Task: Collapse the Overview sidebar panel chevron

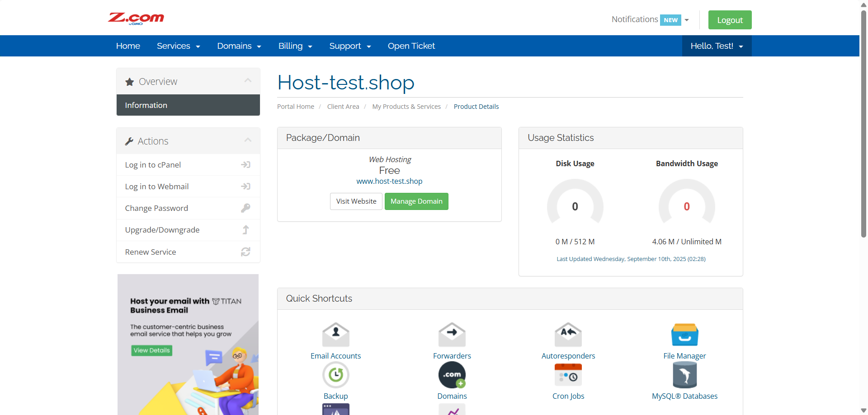Action: [248, 80]
